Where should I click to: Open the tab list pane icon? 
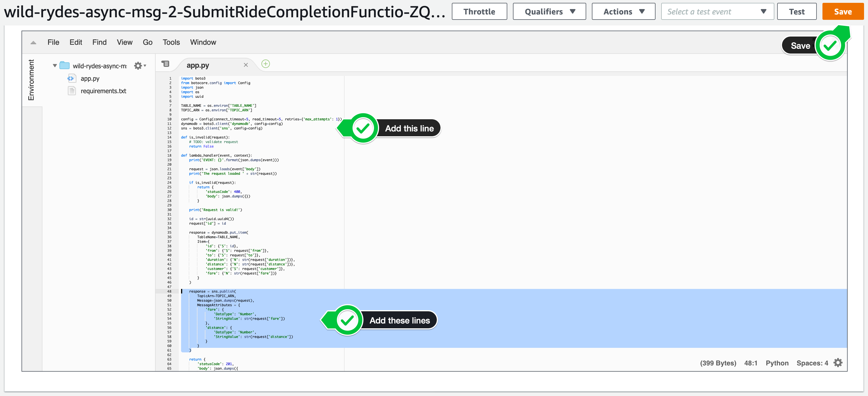click(165, 64)
